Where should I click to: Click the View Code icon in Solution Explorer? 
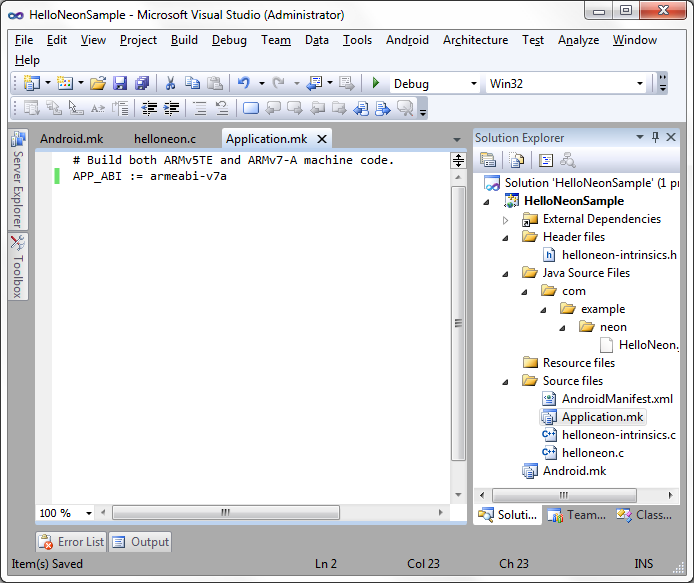click(x=546, y=160)
